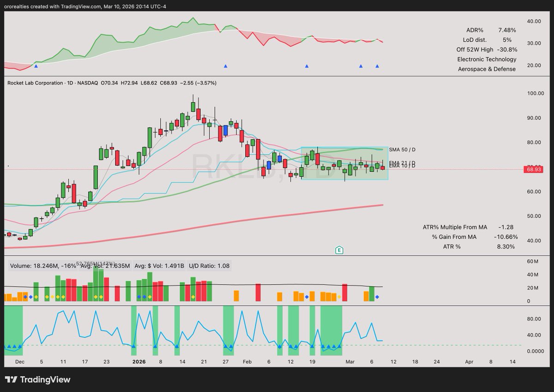
Task: Click the '2026' year label on the time axis
Action: click(x=138, y=362)
